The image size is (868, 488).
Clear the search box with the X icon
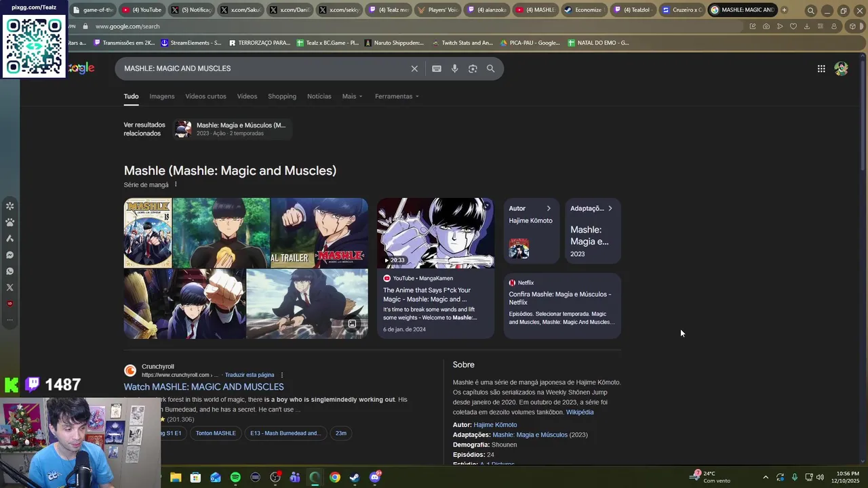point(414,68)
